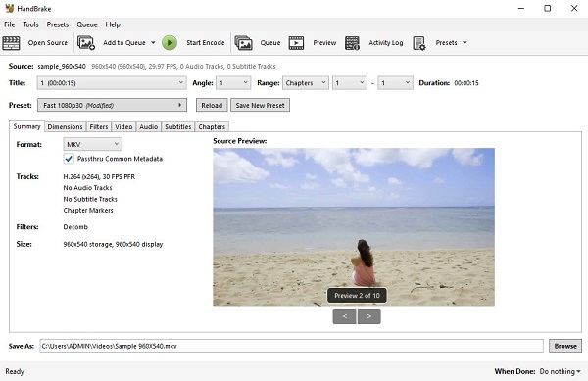Expand the When Done Do nothing menu
This screenshot has width=588, height=381.
click(x=561, y=371)
